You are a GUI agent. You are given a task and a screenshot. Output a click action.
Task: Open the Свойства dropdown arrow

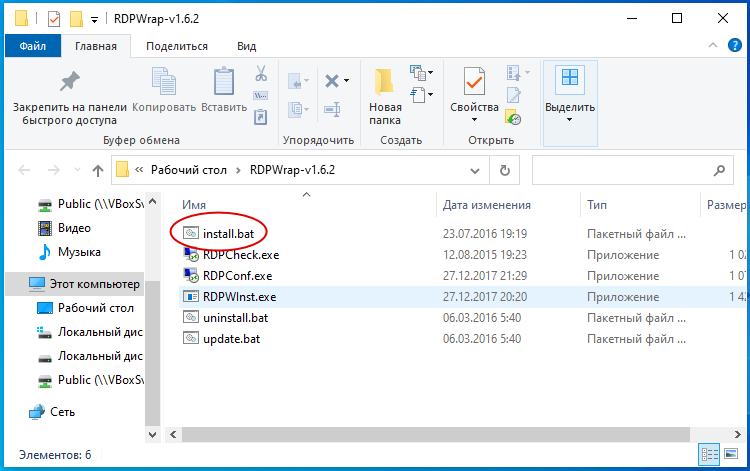coord(474,120)
